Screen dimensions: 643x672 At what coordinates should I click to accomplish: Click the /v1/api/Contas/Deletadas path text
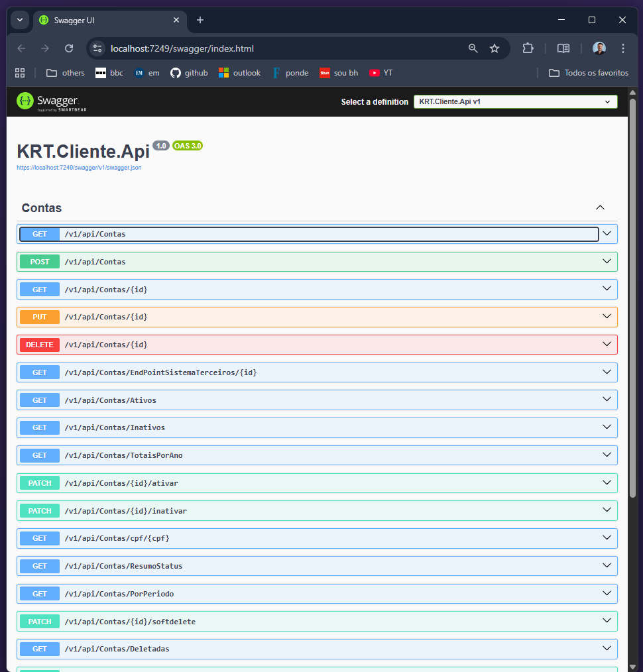click(117, 649)
